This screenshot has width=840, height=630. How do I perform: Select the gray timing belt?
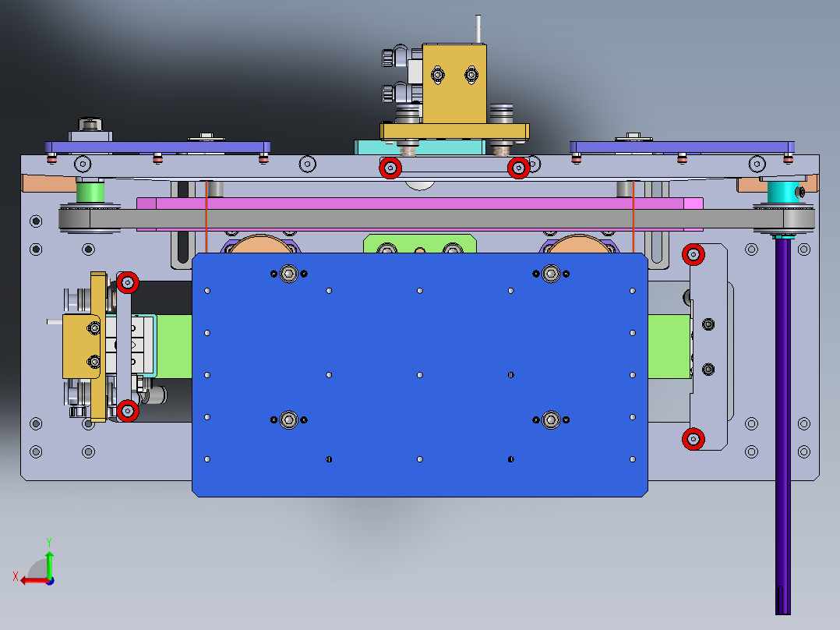click(x=436, y=219)
